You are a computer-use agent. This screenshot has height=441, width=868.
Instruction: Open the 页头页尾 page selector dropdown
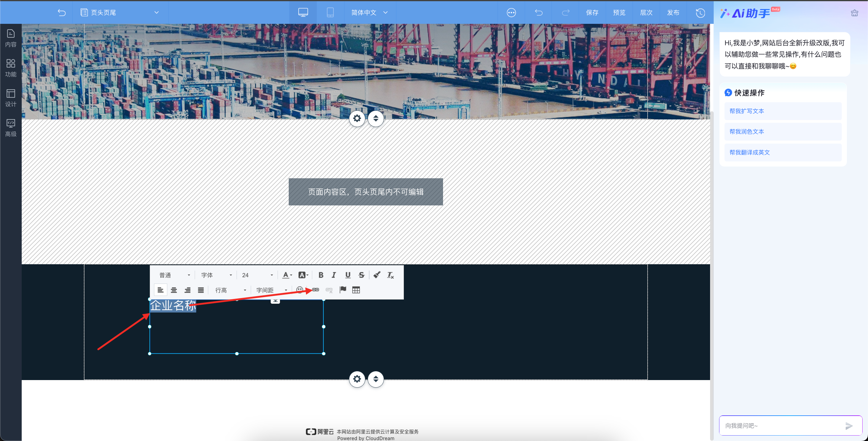120,12
